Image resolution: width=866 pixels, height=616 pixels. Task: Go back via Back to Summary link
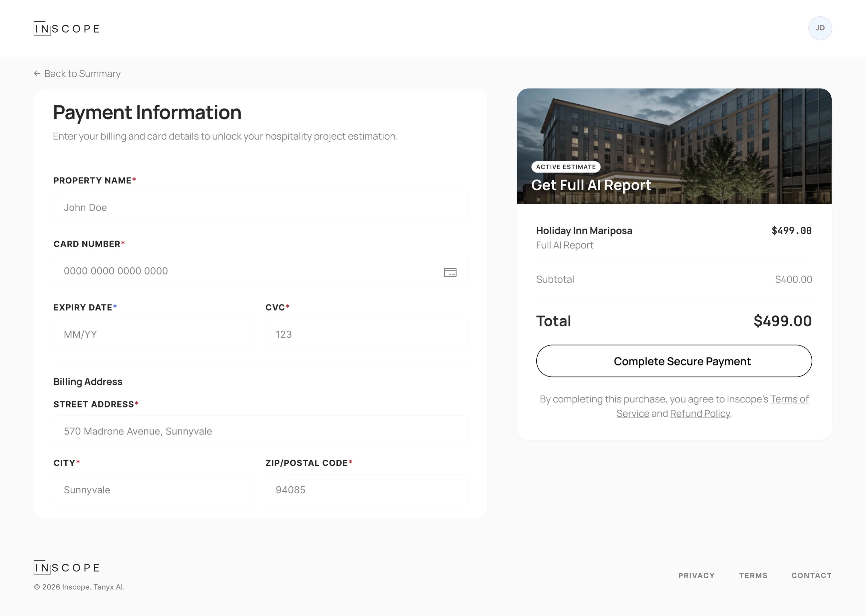[x=77, y=74]
